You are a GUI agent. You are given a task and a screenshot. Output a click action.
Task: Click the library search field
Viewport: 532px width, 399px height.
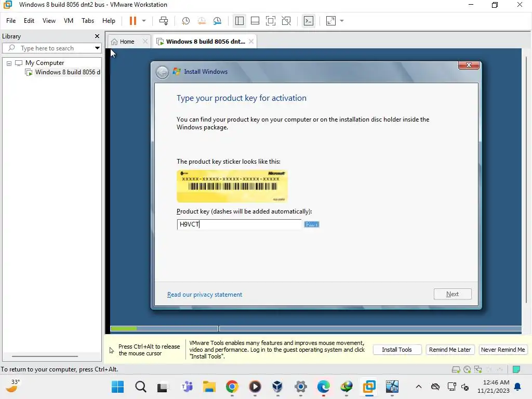click(51, 48)
